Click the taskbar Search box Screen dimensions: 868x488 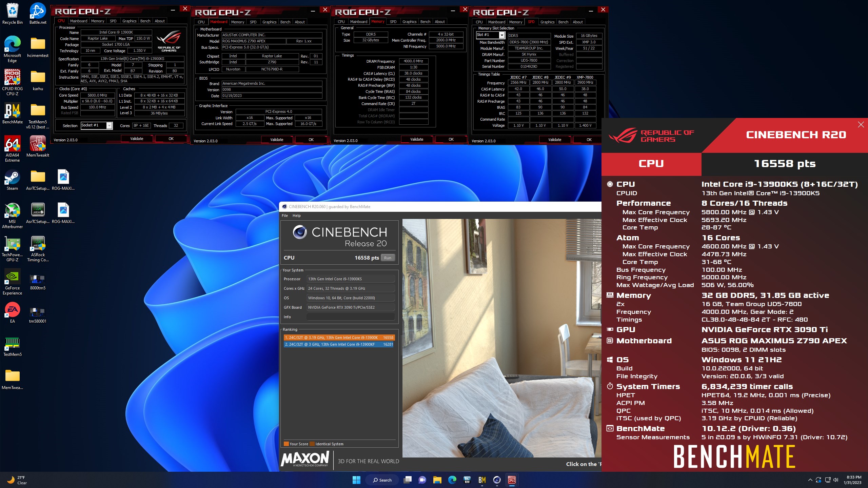coord(382,480)
